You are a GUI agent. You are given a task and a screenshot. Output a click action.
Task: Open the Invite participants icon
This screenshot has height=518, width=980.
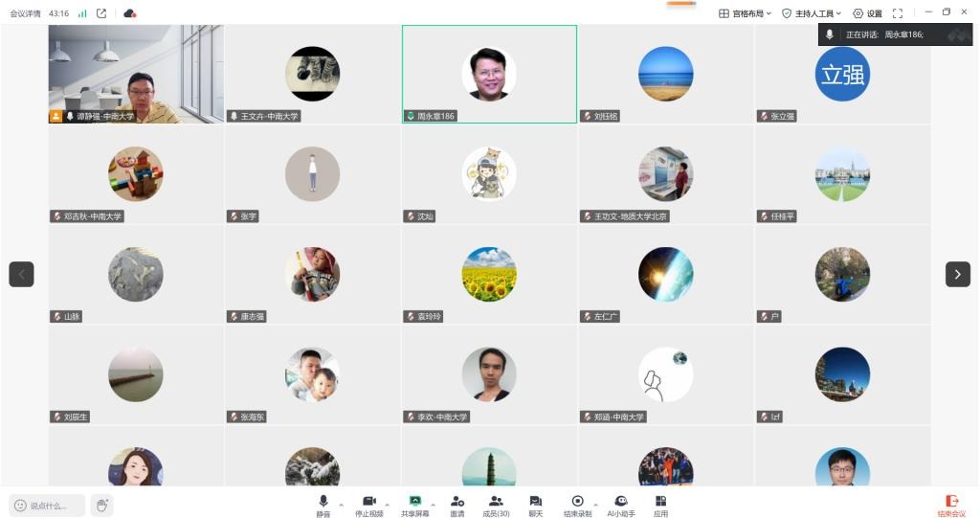[x=457, y=502]
